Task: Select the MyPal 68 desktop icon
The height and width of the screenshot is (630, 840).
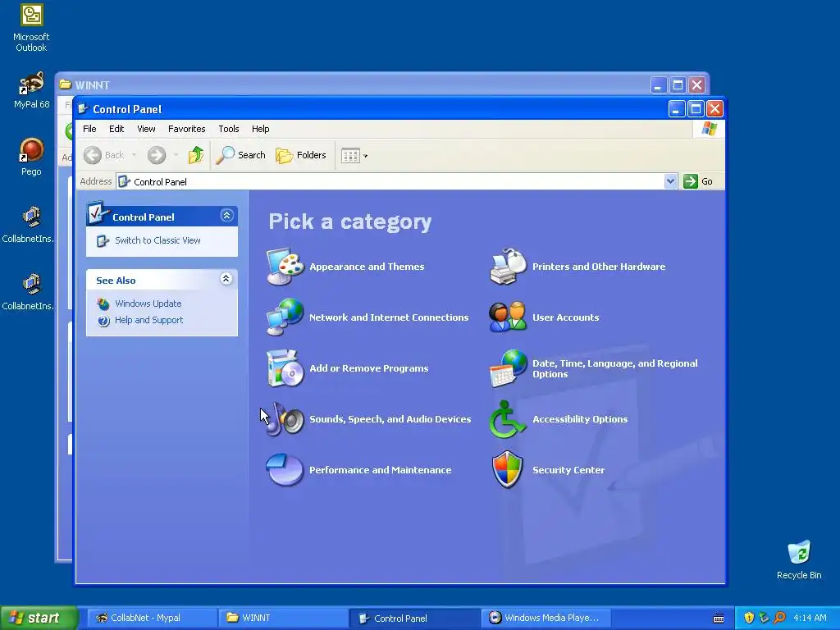Action: tap(31, 90)
